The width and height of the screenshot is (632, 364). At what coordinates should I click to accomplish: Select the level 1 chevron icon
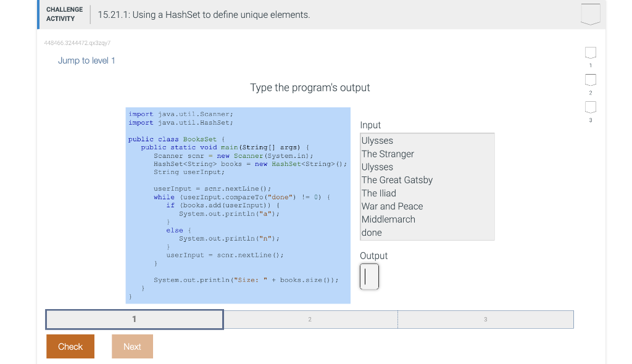[590, 53]
